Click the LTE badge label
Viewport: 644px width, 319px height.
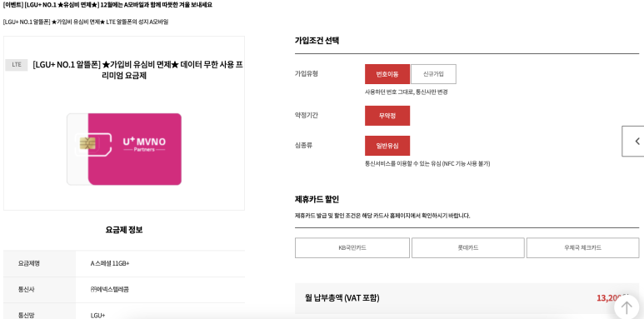pyautogui.click(x=17, y=65)
